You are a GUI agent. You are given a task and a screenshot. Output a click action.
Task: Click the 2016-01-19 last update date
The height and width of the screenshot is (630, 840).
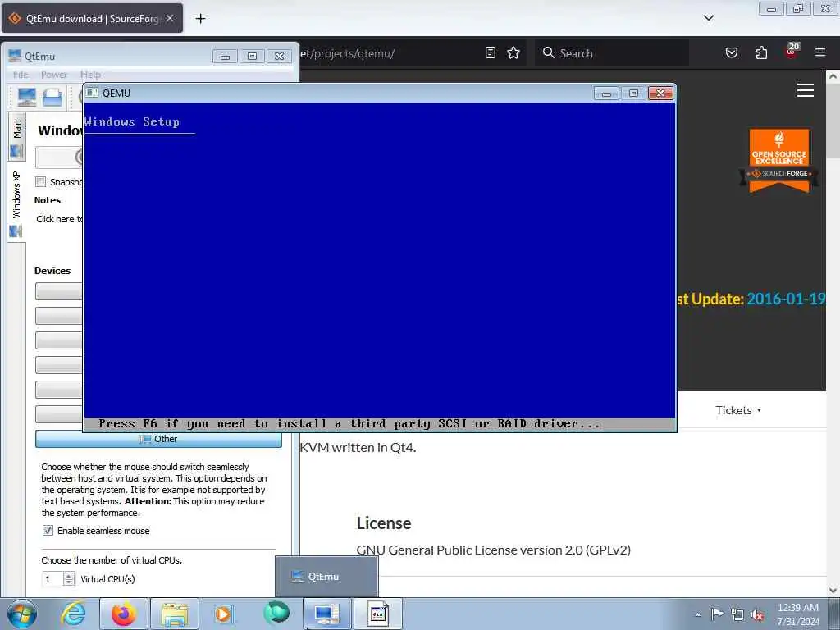tap(786, 299)
